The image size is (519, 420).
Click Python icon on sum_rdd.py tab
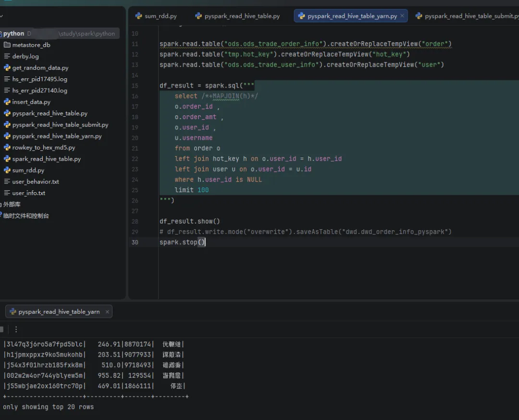click(x=139, y=16)
